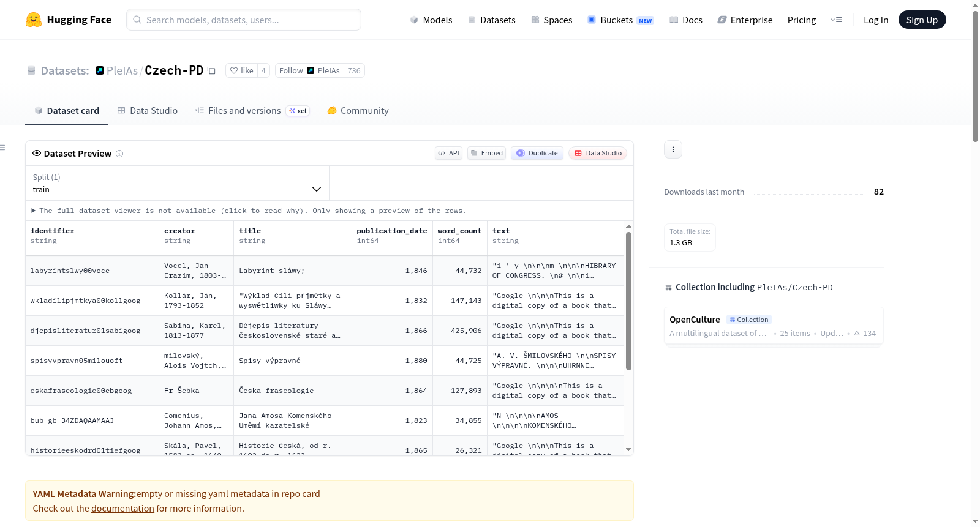Screen dimensions: 980x527
Task: Switch to the Dataset card tab
Action: [67, 111]
